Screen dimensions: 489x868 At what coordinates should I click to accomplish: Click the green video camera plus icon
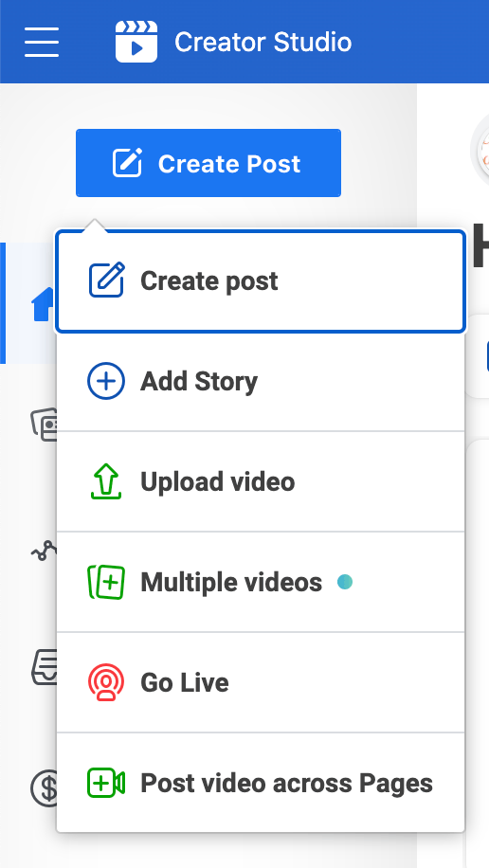pyautogui.click(x=106, y=783)
